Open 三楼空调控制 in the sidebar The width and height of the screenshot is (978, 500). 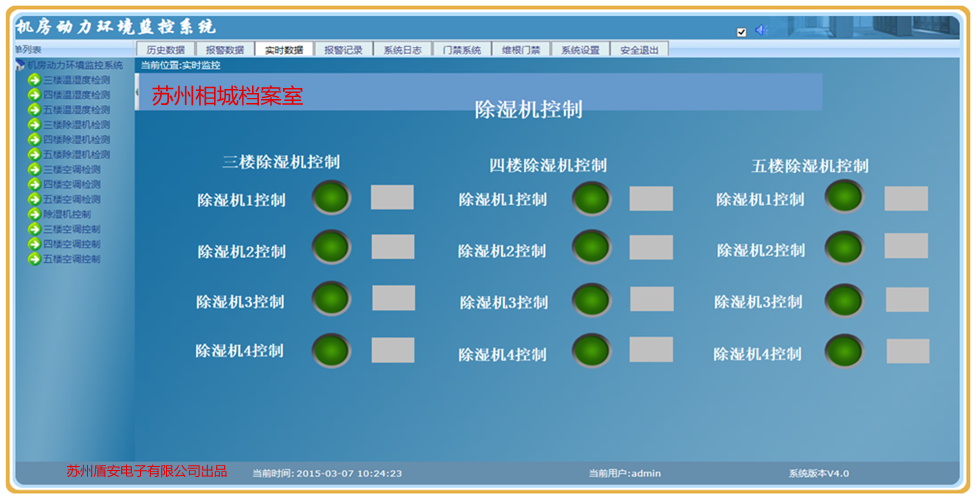tap(72, 229)
